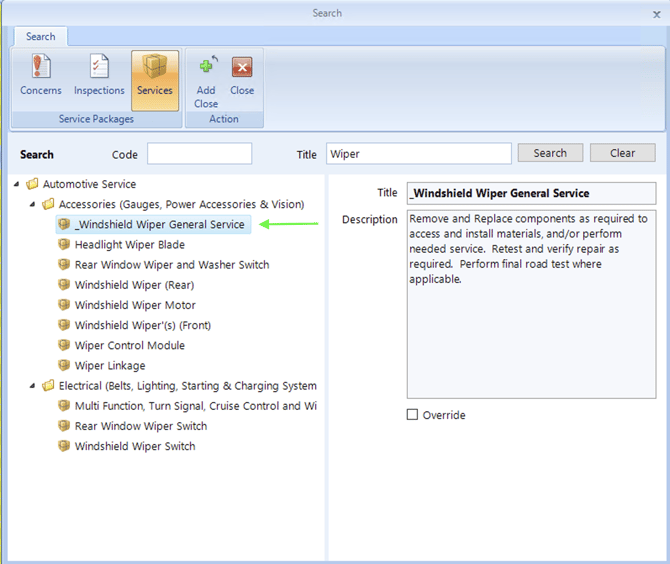Click the package icon beside Windshield Wiper Motor
670x564 pixels.
(x=64, y=305)
